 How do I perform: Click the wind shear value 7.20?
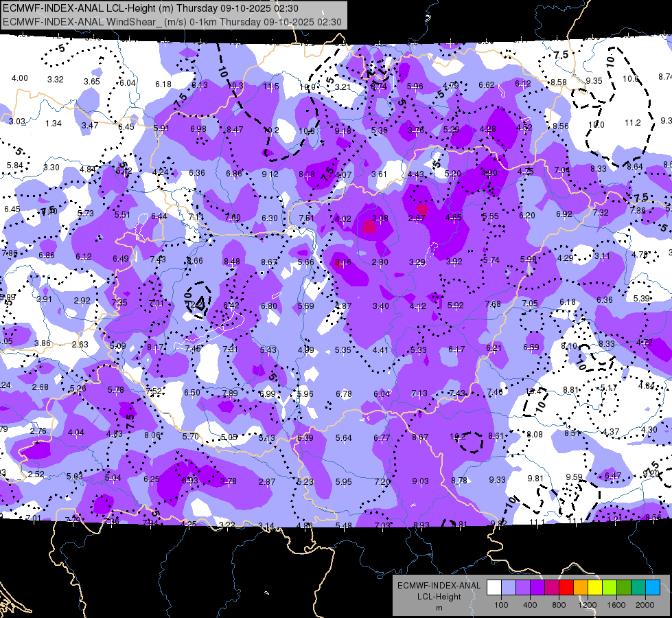point(382,481)
